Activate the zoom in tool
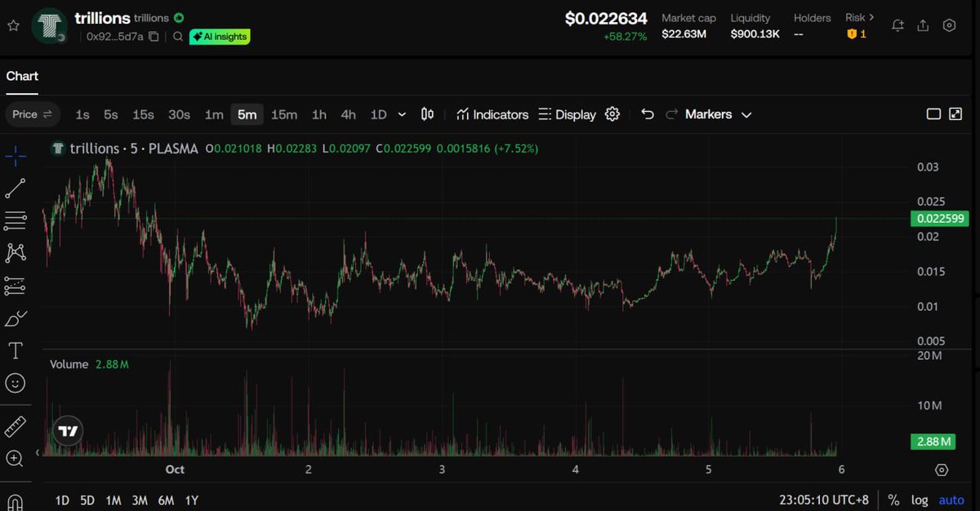Image resolution: width=980 pixels, height=511 pixels. [16, 459]
